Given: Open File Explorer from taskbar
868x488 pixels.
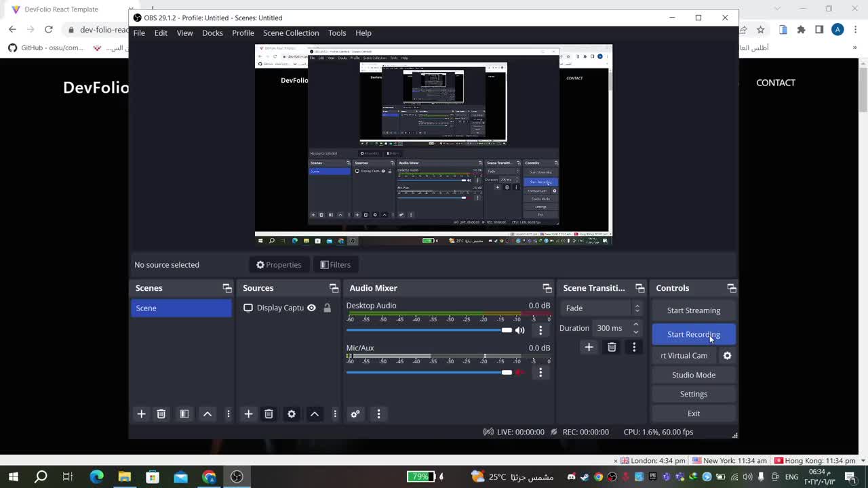Looking at the screenshot, I should coord(125,476).
